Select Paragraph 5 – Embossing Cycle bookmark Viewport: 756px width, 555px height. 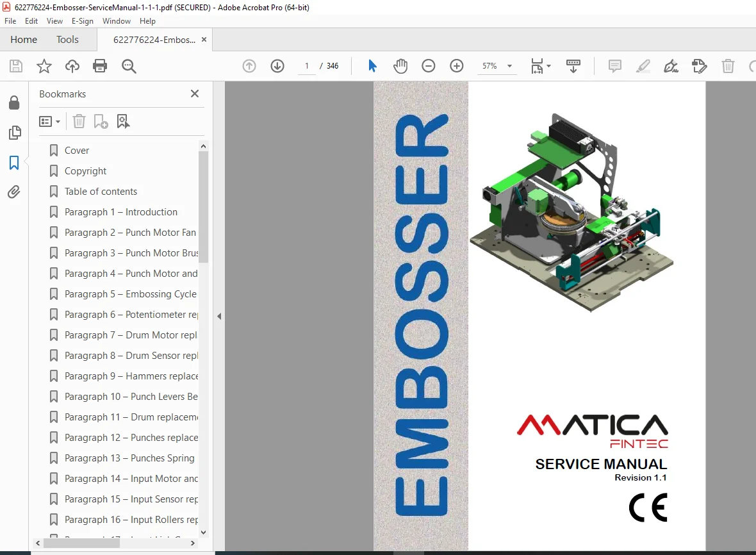131,294
